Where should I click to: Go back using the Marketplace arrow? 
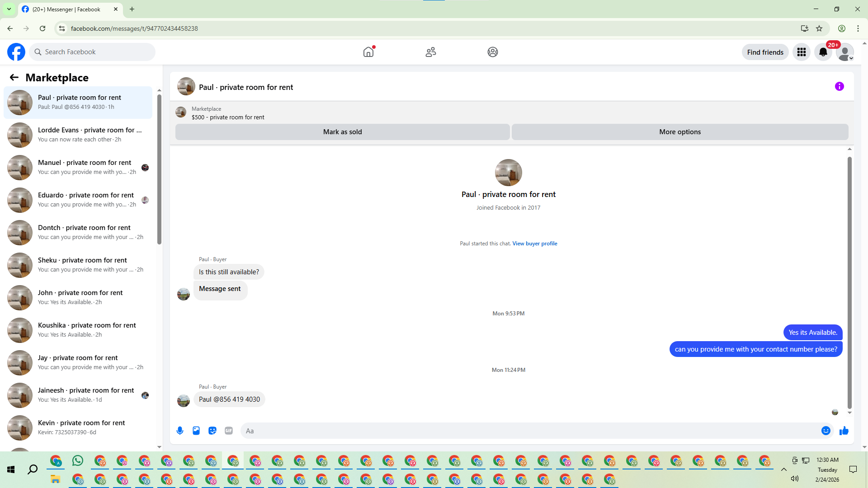coord(14,78)
